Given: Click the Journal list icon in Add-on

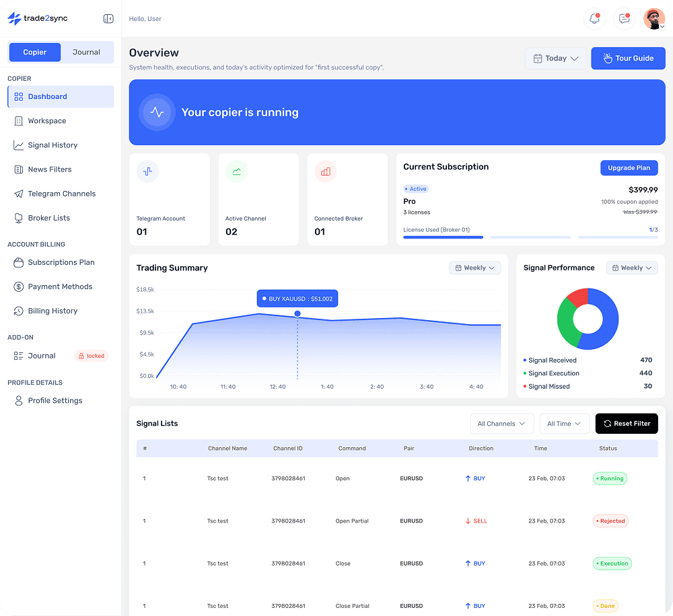Looking at the screenshot, I should click(x=18, y=356).
